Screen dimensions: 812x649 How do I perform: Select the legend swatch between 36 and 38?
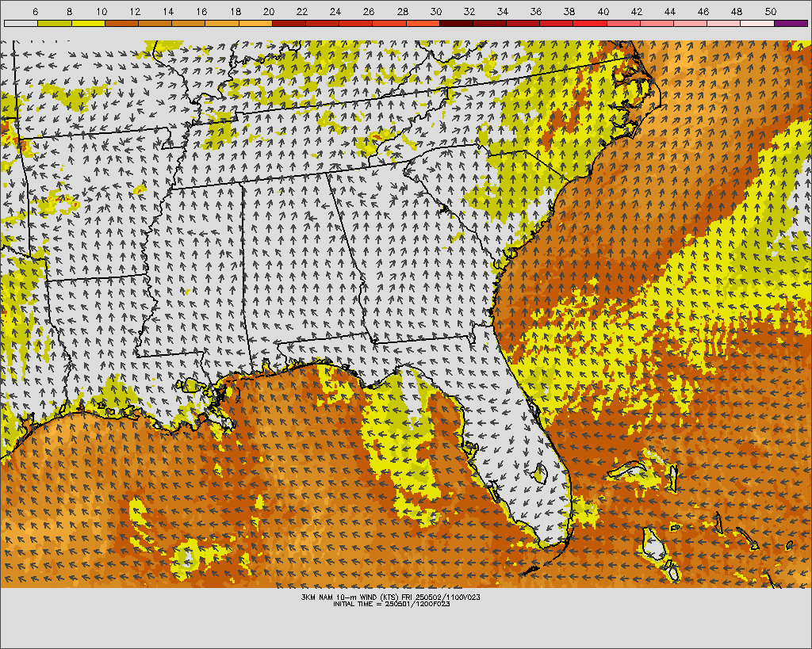557,23
